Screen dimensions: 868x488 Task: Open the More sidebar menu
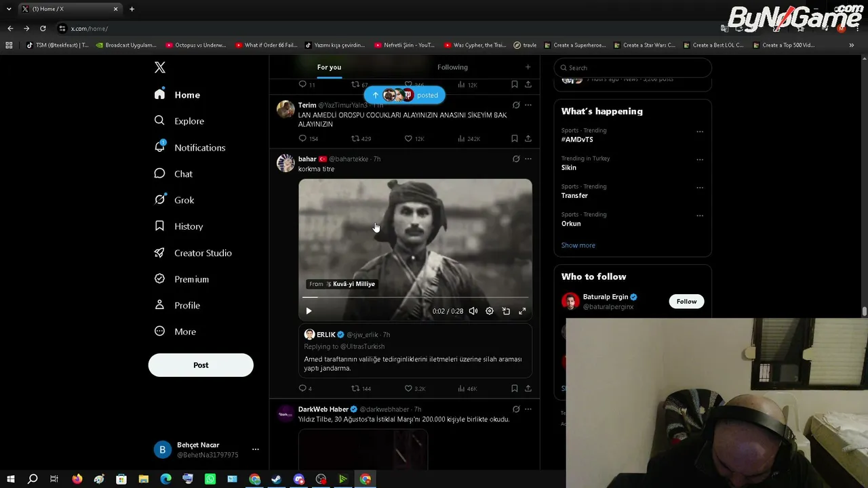point(176,331)
